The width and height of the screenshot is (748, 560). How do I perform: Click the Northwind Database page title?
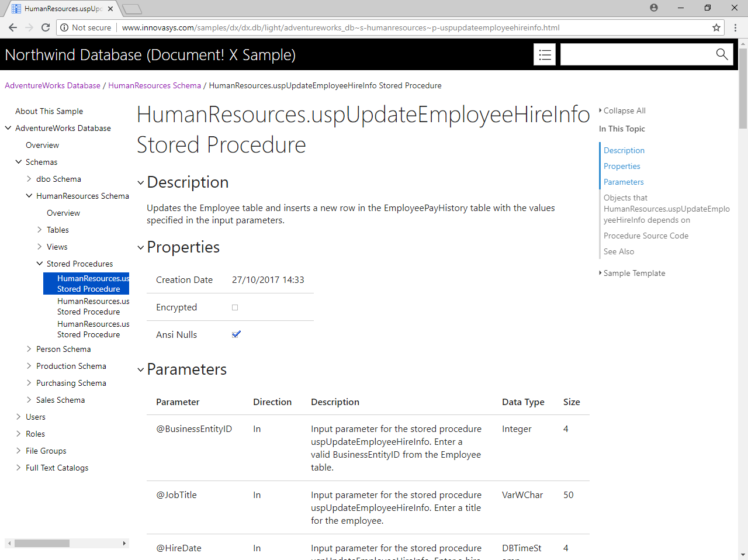[150, 54]
